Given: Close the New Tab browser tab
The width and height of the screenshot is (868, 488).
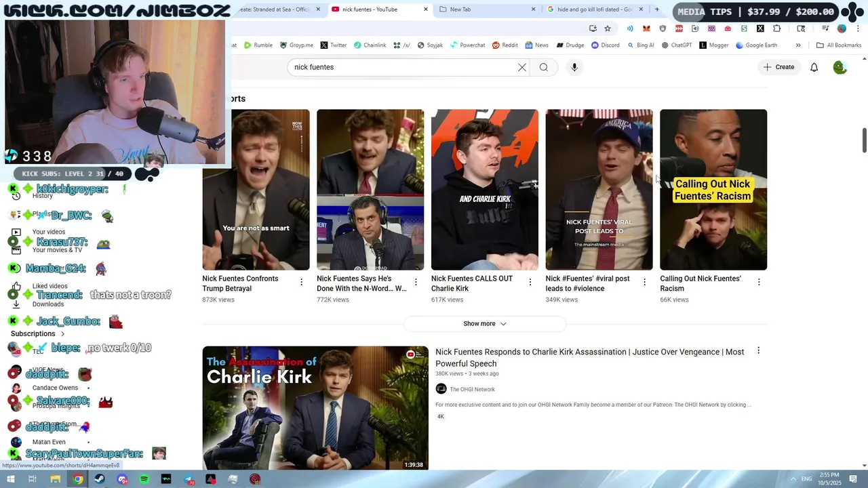Looking at the screenshot, I should (533, 9).
